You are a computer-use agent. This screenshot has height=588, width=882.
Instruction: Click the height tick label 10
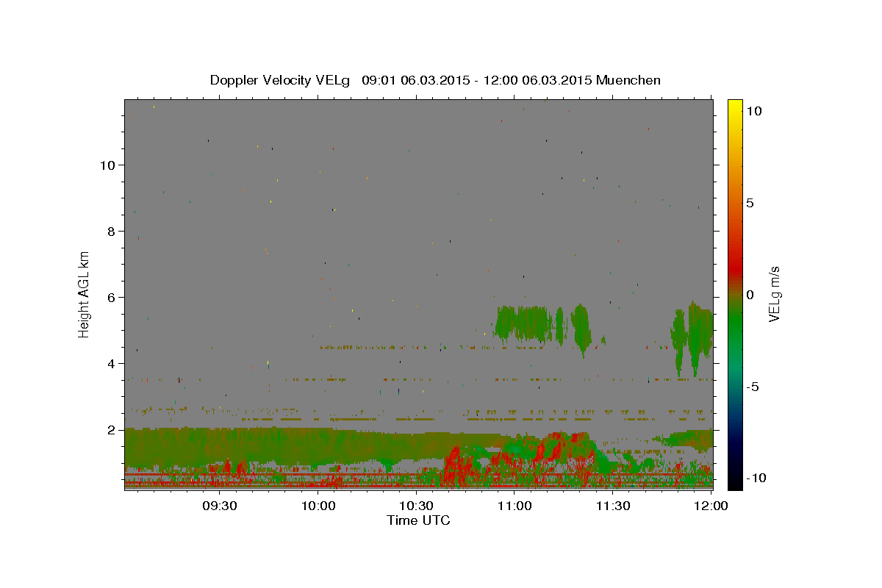[108, 165]
